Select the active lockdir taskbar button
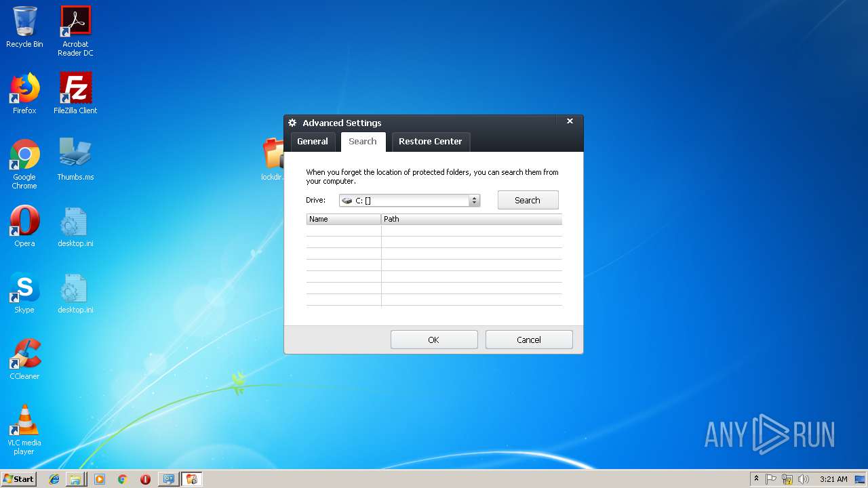 tap(192, 479)
